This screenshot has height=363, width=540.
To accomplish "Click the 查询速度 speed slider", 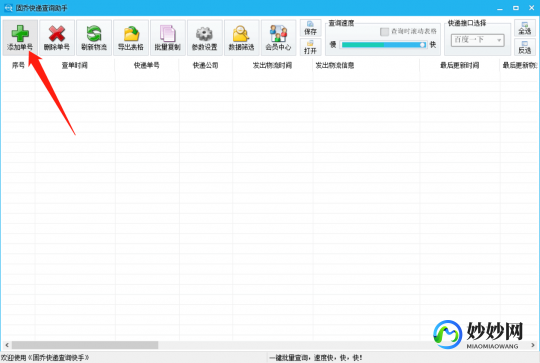I will 383,45.
